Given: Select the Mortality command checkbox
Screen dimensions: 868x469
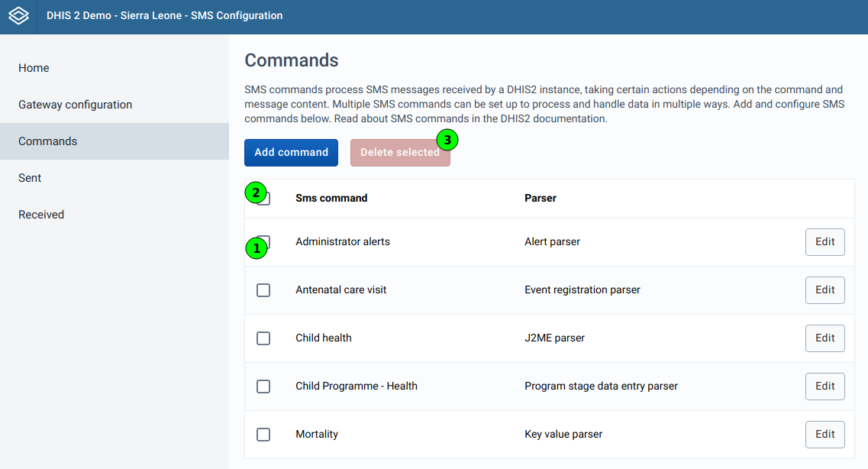Looking at the screenshot, I should (263, 434).
